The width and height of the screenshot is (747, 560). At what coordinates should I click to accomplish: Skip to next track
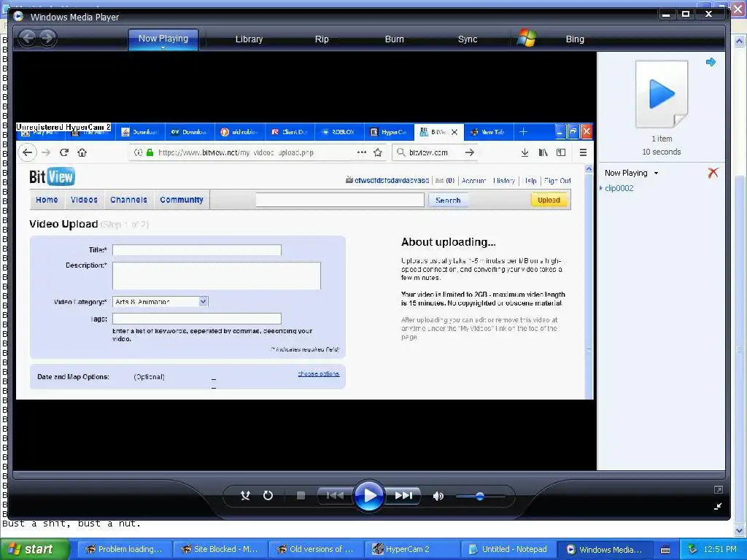click(403, 496)
